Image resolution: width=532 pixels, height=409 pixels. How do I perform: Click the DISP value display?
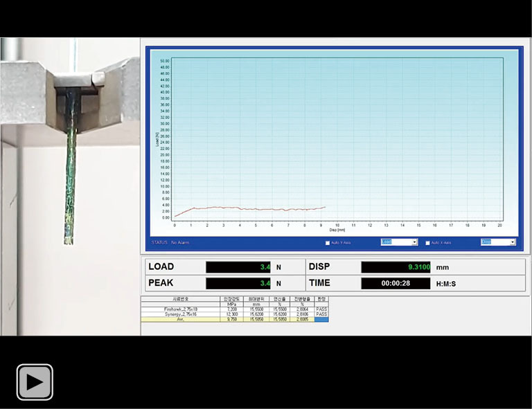pyautogui.click(x=396, y=267)
